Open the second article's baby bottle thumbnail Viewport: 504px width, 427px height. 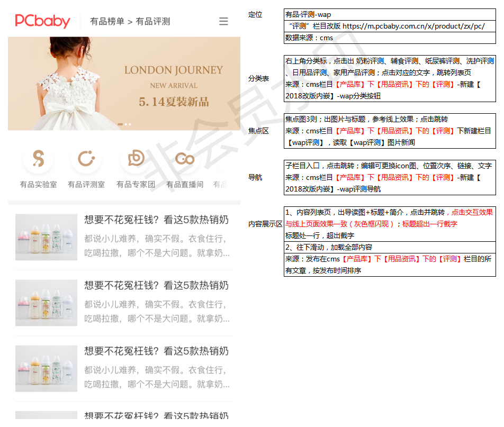46,303
